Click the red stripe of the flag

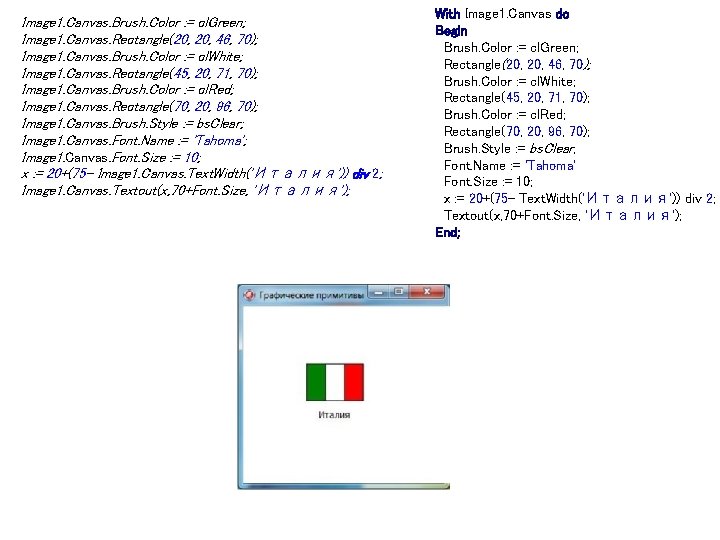pos(354,382)
